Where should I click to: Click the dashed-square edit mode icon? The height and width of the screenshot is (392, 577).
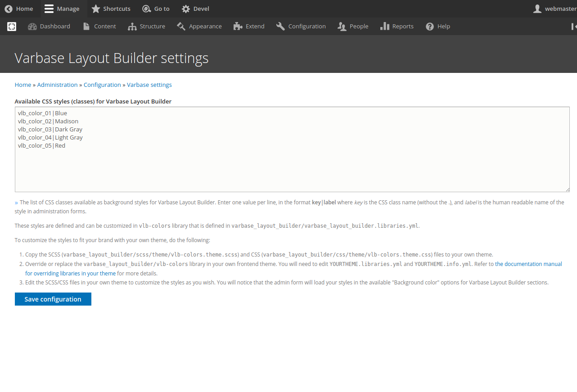(11, 26)
